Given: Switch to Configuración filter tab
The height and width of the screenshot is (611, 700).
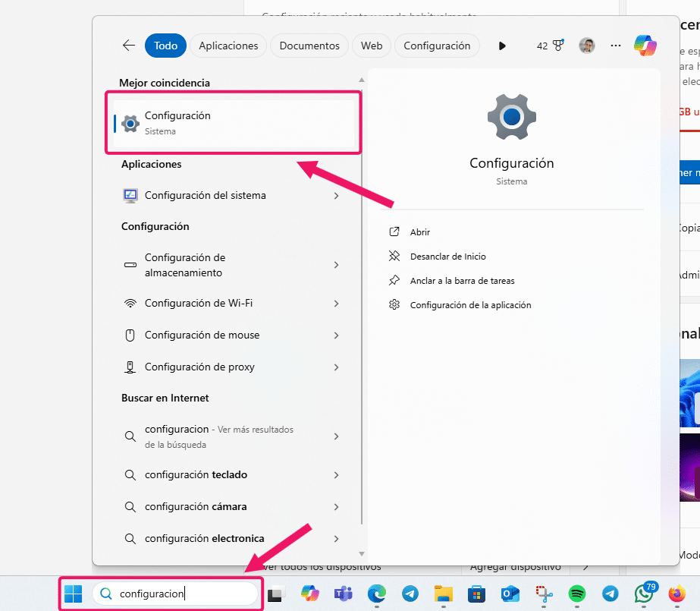Looking at the screenshot, I should coord(437,46).
